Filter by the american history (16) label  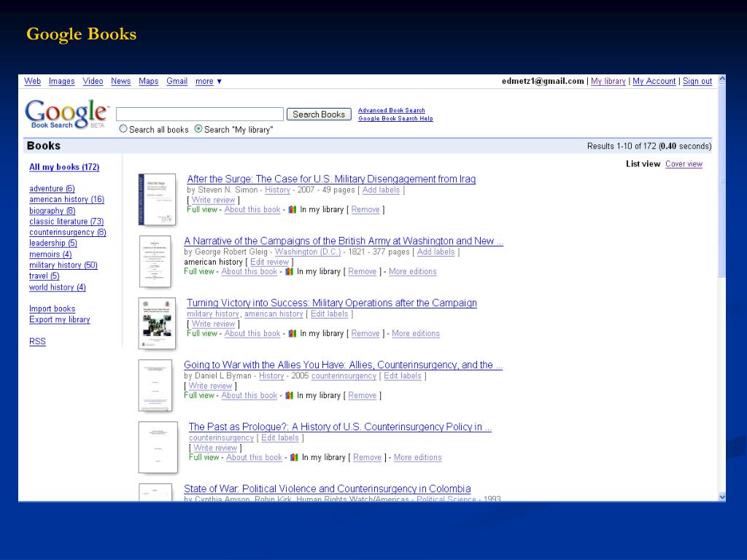pyautogui.click(x=66, y=200)
